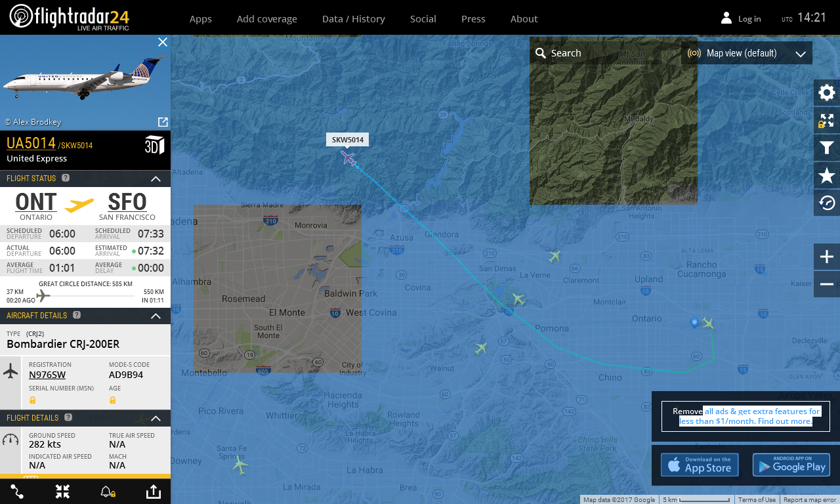Open aircraft photo via external link icon
840x504 pixels.
pos(163,122)
